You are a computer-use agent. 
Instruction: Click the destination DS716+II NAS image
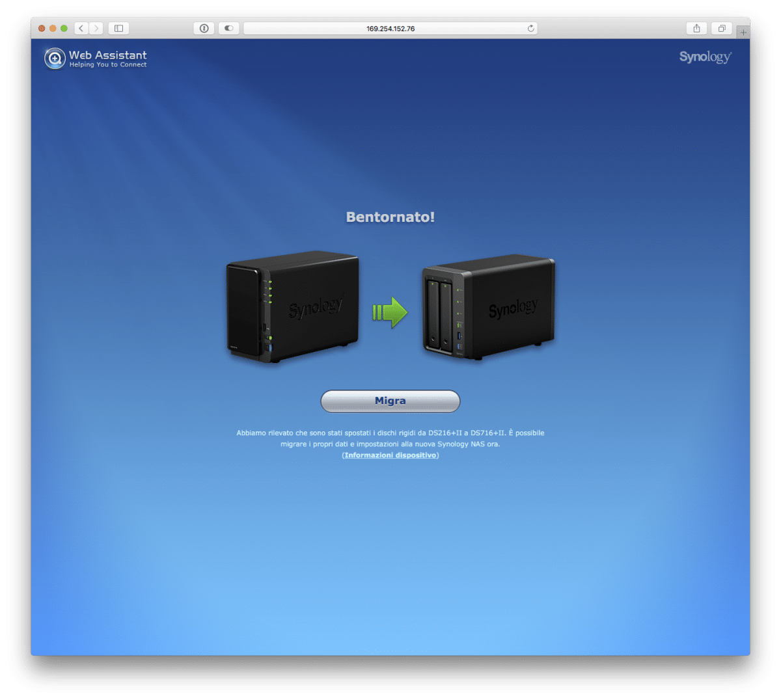(x=488, y=307)
